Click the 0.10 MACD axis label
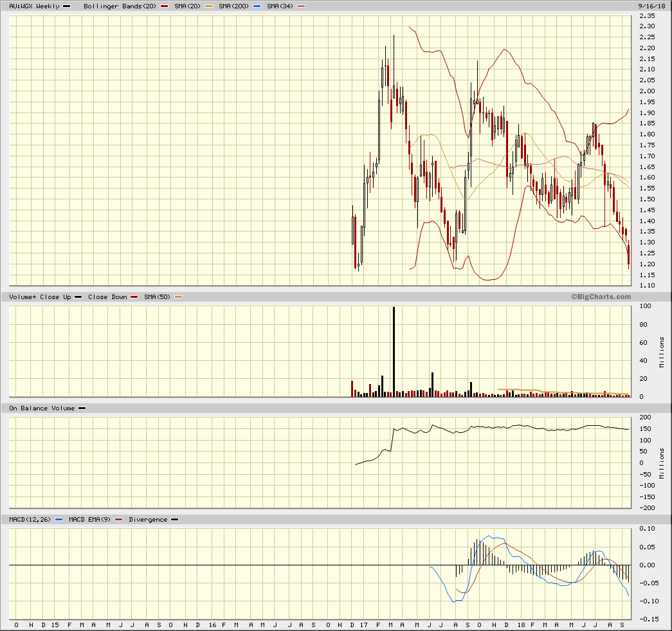The image size is (672, 631). coord(647,529)
